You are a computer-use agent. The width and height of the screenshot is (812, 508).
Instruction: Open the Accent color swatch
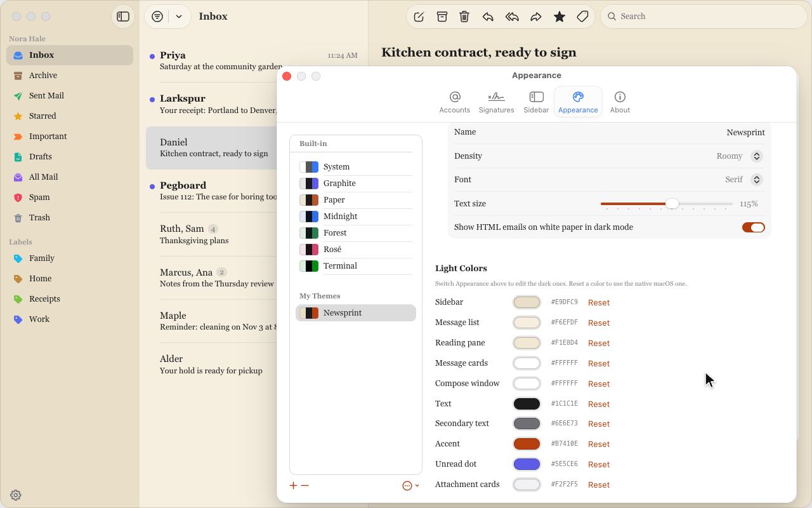(x=527, y=444)
